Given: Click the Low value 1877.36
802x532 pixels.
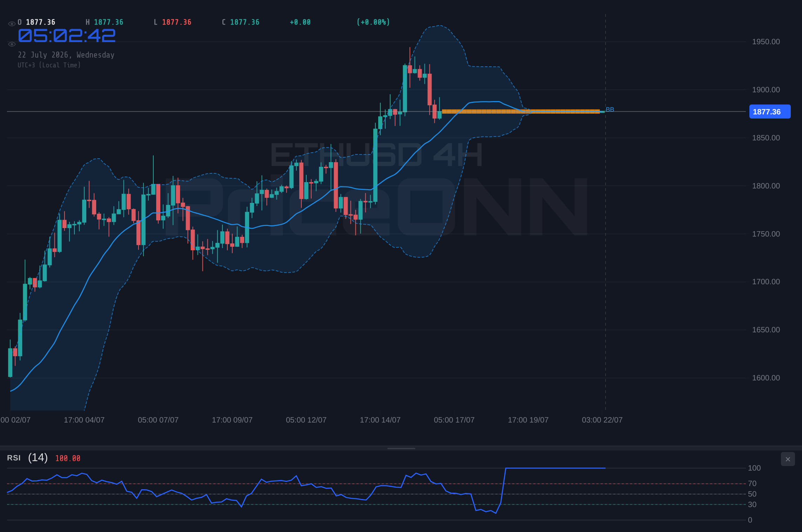Looking at the screenshot, I should tap(176, 22).
